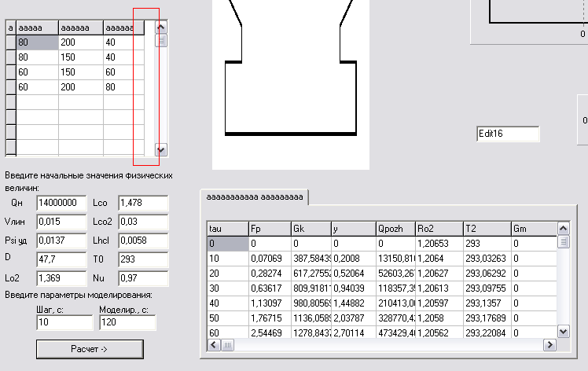588x371 pixels.
Task: Focus the Vлин input field
Action: [x=61, y=222]
